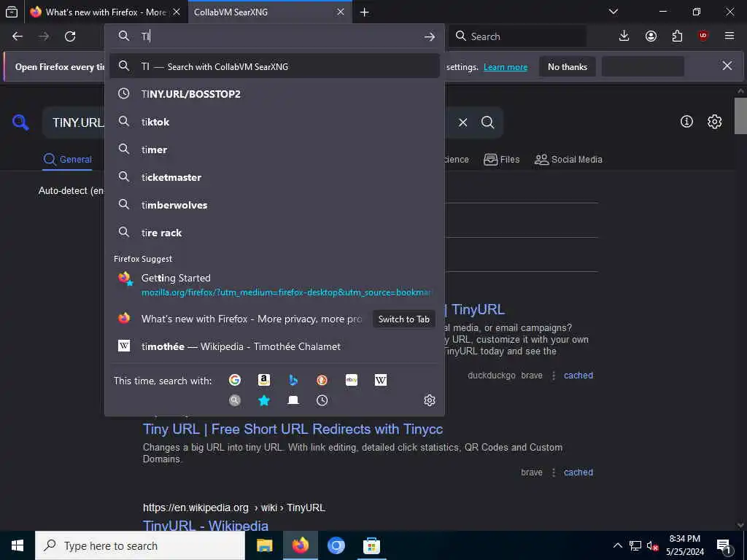Pick the timberwolves search suggestion
The image size is (747, 560).
tap(274, 205)
